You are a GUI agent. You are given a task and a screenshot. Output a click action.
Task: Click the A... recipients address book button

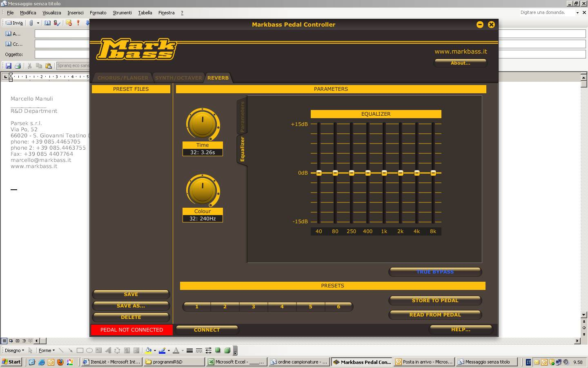(13, 34)
